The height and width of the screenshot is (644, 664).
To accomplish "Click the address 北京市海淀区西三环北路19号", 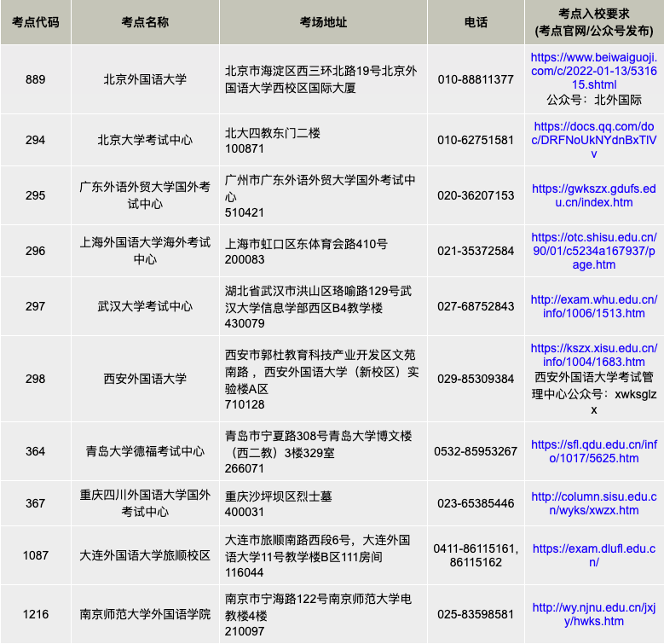I will pyautogui.click(x=303, y=71).
